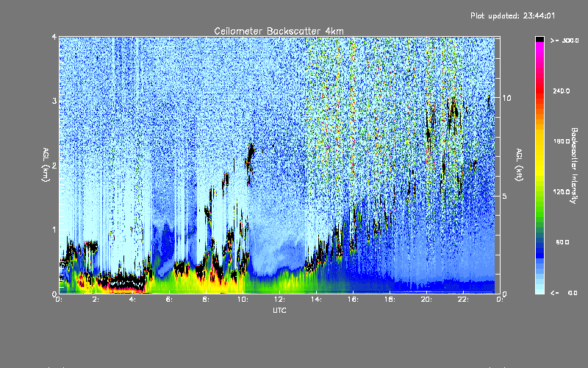Select the 'Ceilometer Backscatter 4km' plot title
This screenshot has height=368, width=588.
coord(279,31)
